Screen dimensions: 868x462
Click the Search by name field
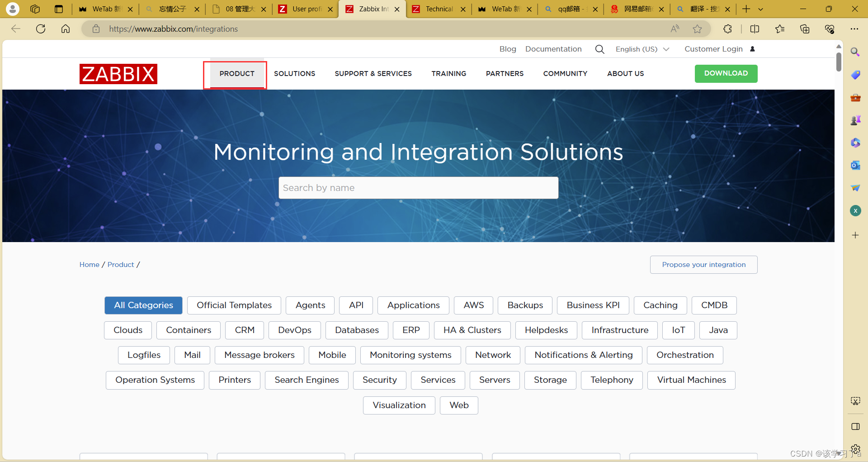[418, 188]
